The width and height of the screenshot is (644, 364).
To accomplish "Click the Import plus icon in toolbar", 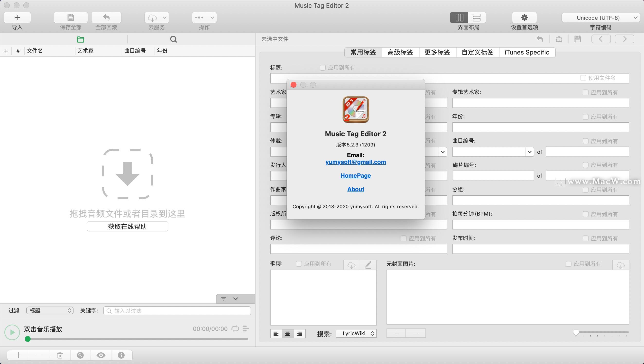I will [17, 18].
